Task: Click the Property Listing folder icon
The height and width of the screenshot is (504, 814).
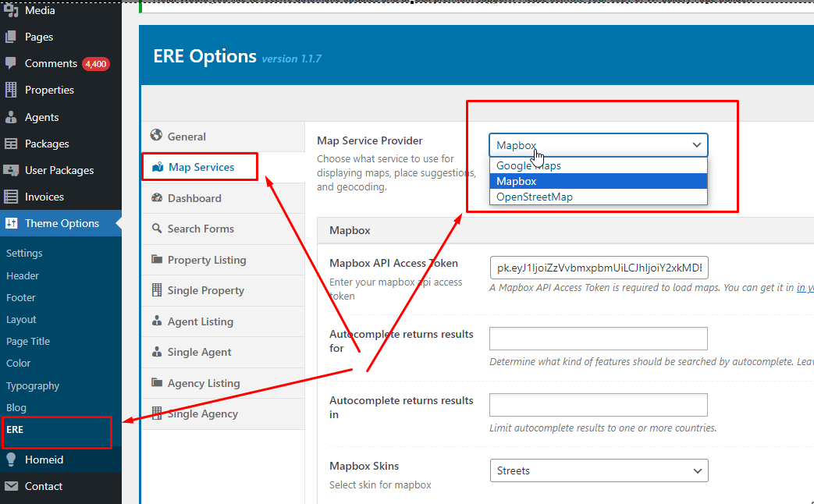Action: (x=157, y=259)
